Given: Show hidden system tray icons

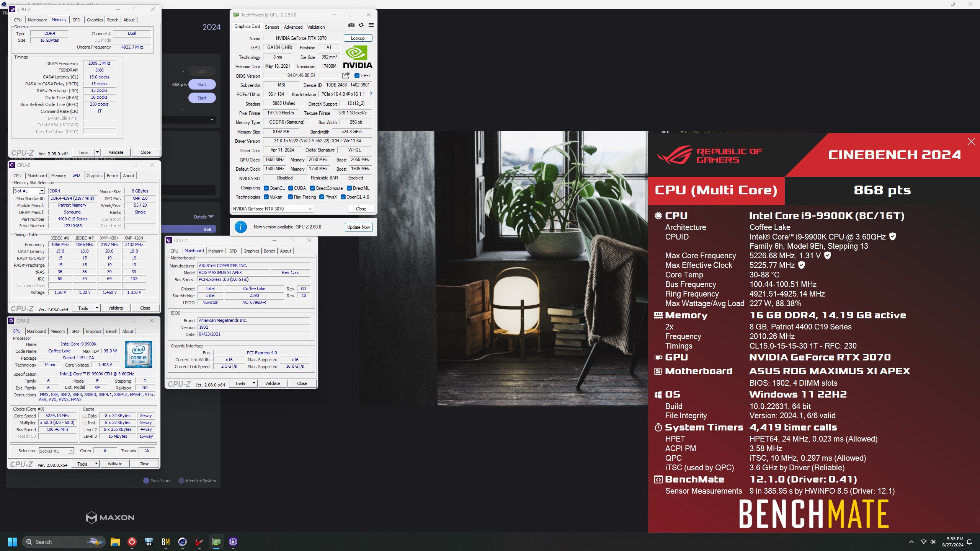Looking at the screenshot, I should pyautogui.click(x=911, y=542).
